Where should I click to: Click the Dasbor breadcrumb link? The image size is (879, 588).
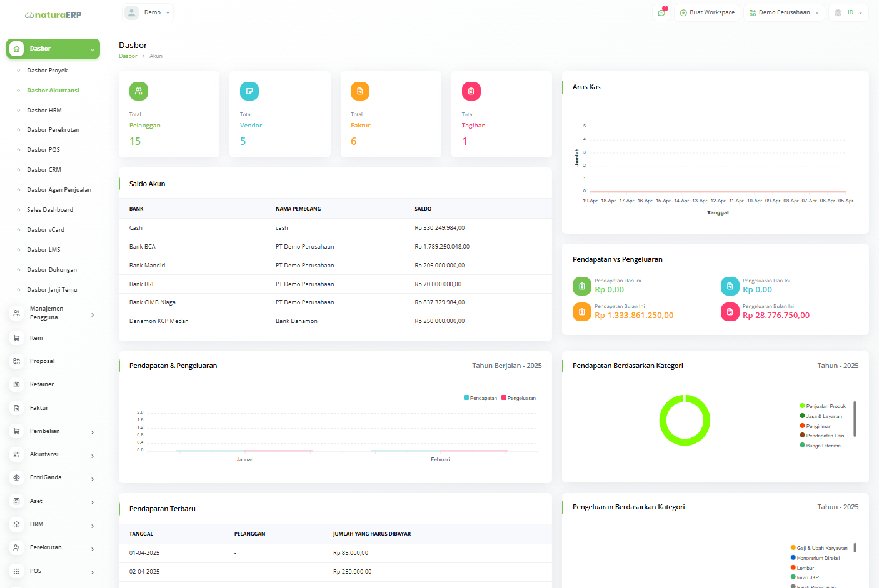click(x=128, y=56)
